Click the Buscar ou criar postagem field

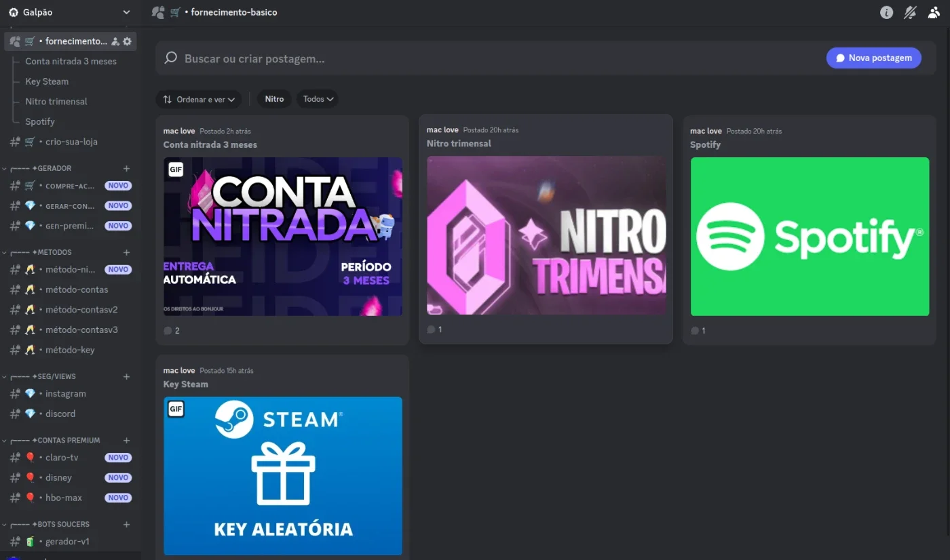click(x=489, y=58)
